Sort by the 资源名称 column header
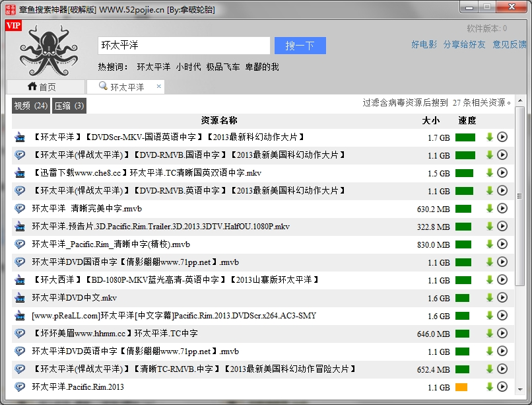This screenshot has width=532, height=405. [219, 120]
